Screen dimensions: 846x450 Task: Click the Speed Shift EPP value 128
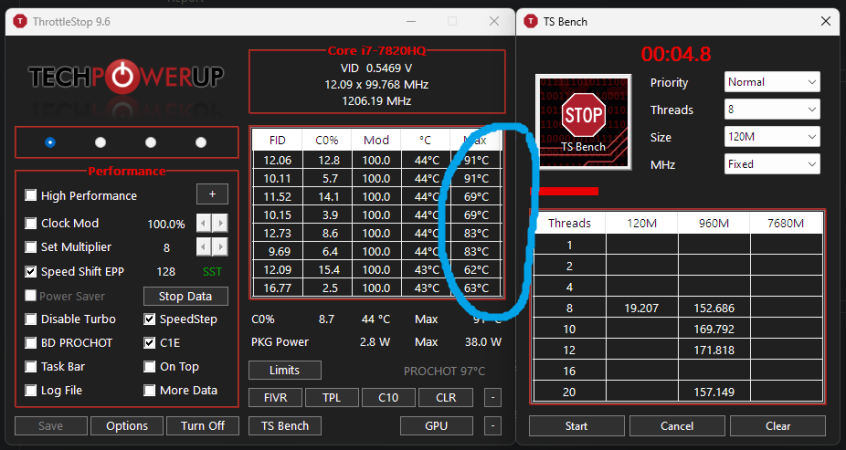pyautogui.click(x=166, y=271)
